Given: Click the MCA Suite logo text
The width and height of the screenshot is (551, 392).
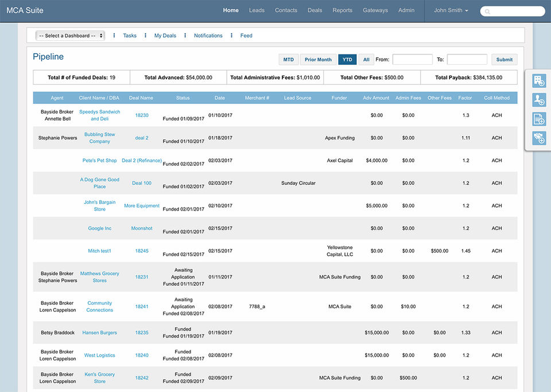Looking at the screenshot, I should [25, 10].
